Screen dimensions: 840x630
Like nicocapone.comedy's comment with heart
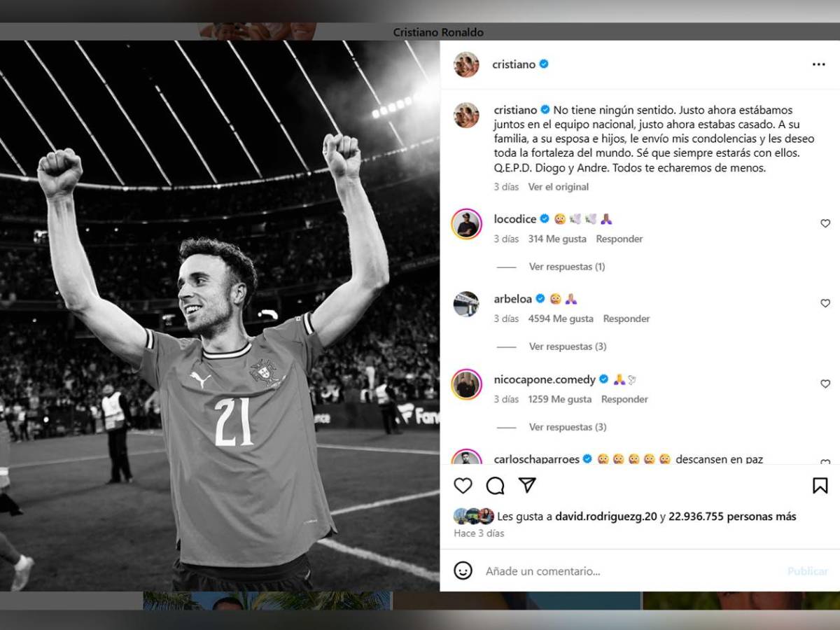pyautogui.click(x=825, y=384)
